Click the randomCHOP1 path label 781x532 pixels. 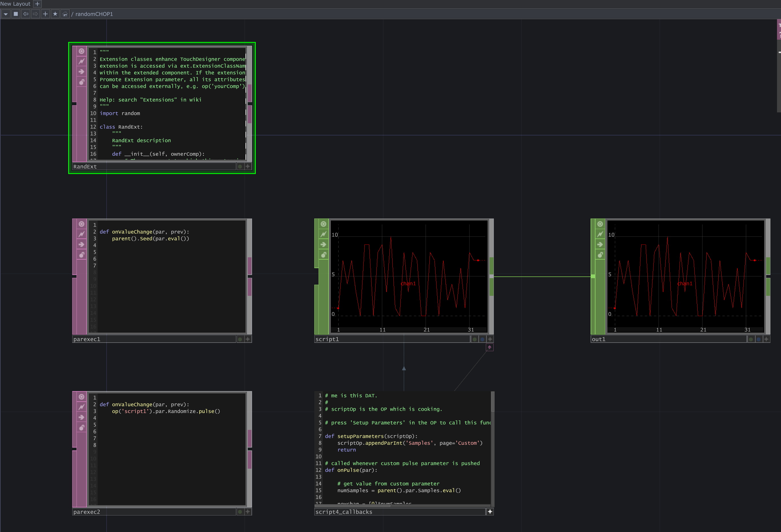point(94,14)
